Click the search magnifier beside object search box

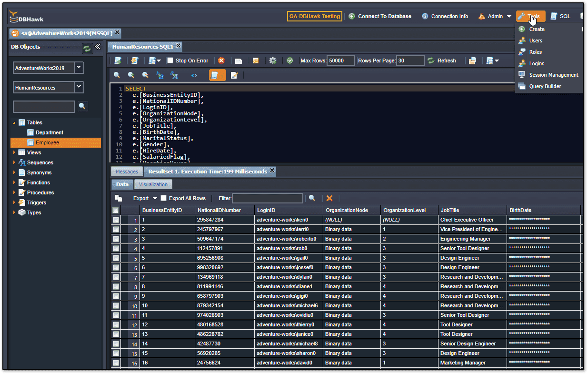tap(82, 106)
